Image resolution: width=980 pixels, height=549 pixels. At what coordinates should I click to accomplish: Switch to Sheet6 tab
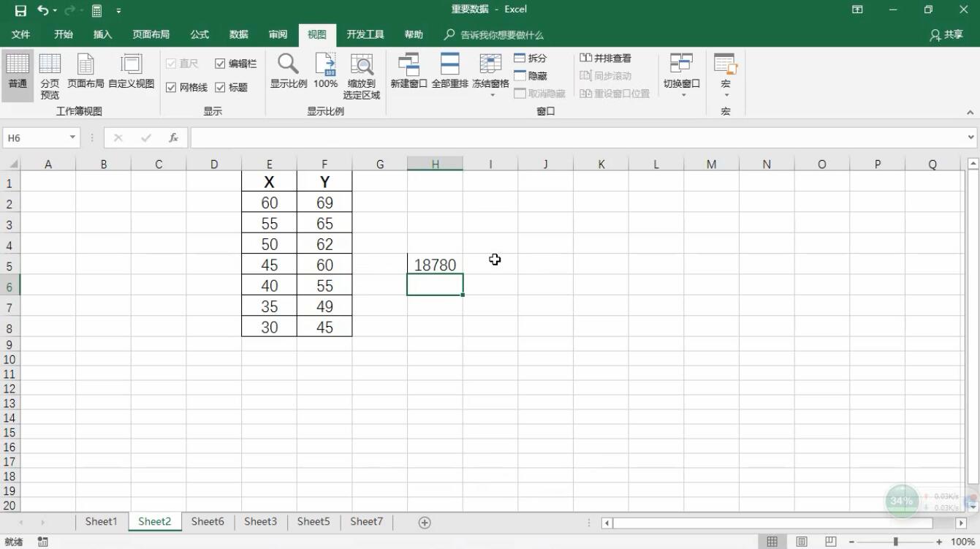click(208, 521)
